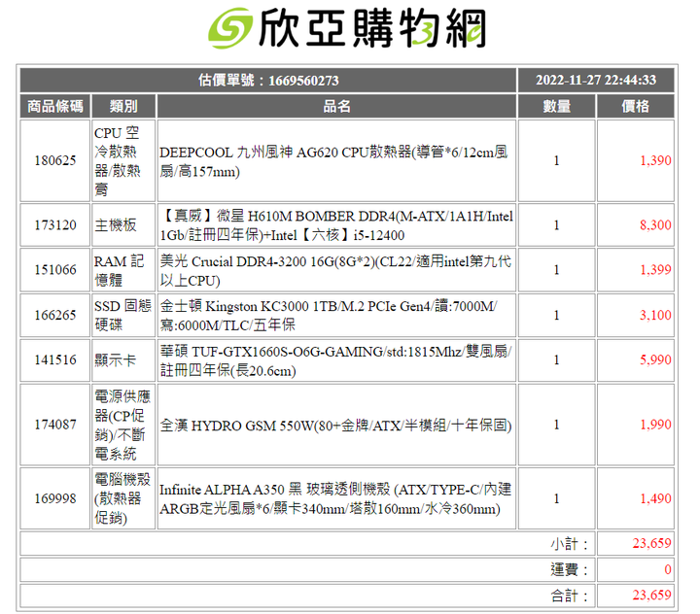This screenshot has width=700, height=614.
Task: Select product code 166265
Action: (55, 315)
